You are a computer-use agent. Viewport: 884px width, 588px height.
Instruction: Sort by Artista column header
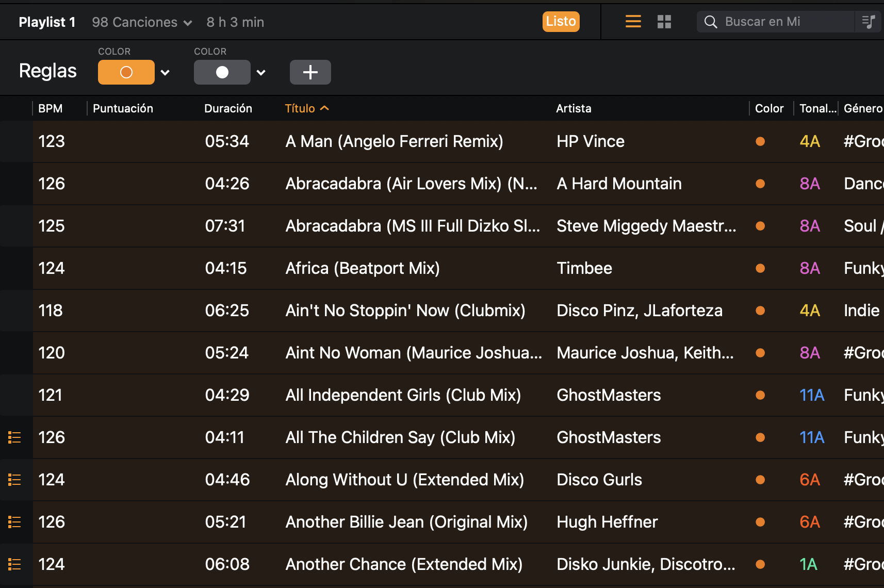(x=574, y=108)
